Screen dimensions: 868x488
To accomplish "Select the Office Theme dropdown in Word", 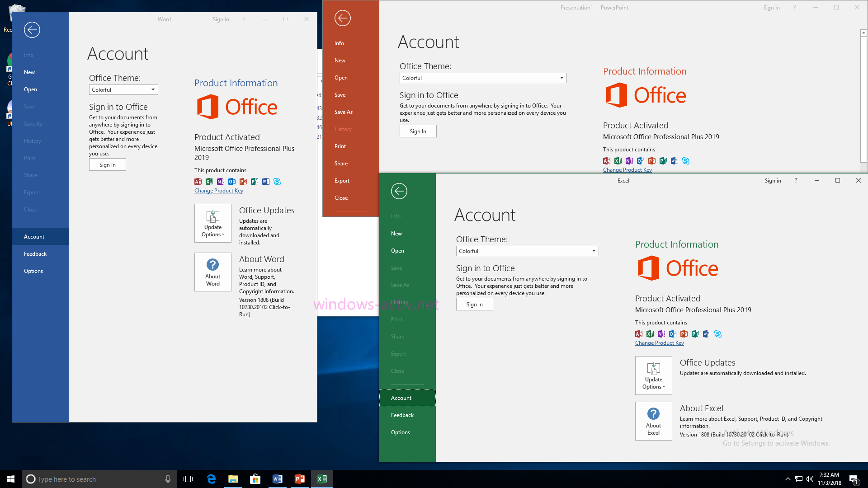I will pyautogui.click(x=123, y=89).
